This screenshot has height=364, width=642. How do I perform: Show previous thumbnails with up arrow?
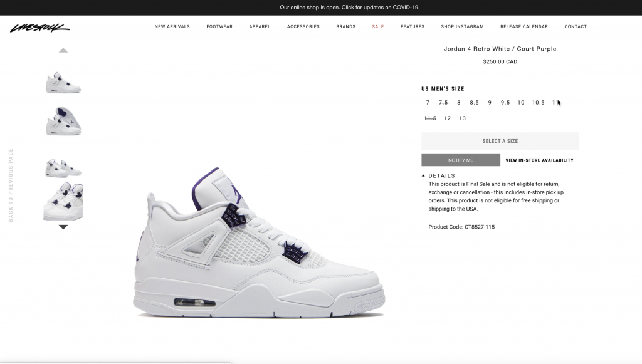pyautogui.click(x=63, y=50)
